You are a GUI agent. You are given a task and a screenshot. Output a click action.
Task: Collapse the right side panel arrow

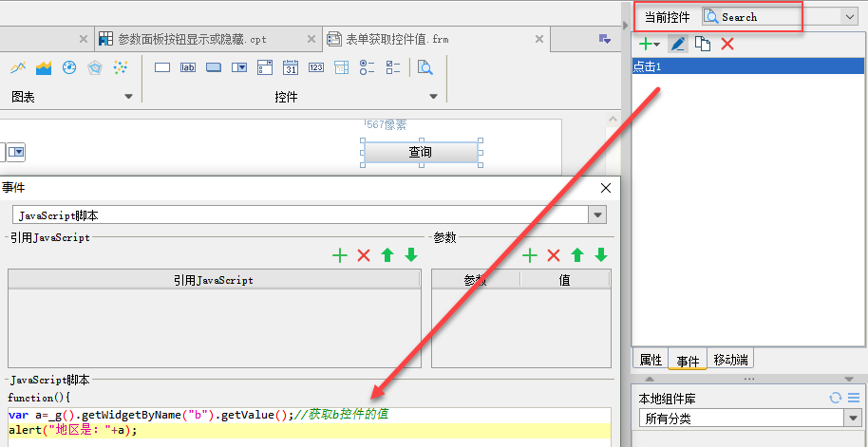tap(626, 25)
